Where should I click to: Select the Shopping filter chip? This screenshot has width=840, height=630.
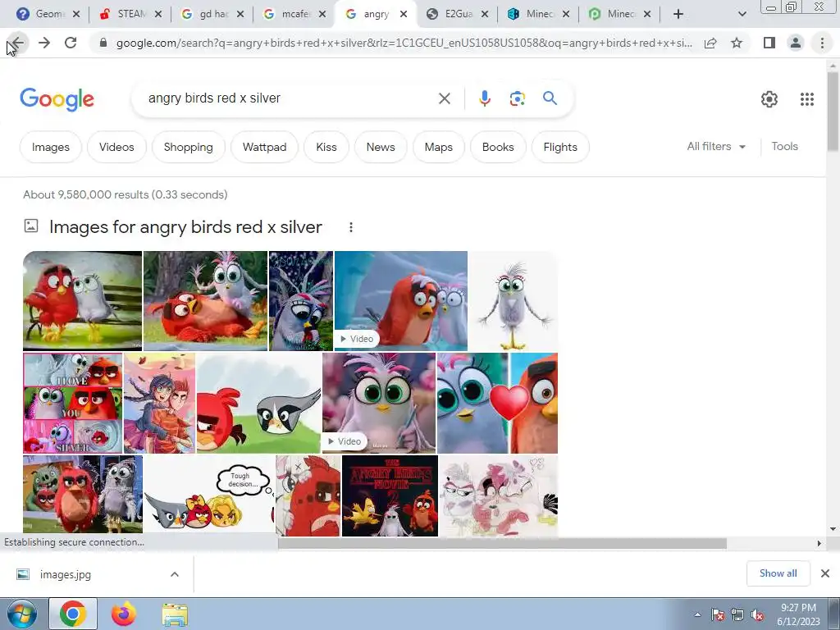click(188, 147)
